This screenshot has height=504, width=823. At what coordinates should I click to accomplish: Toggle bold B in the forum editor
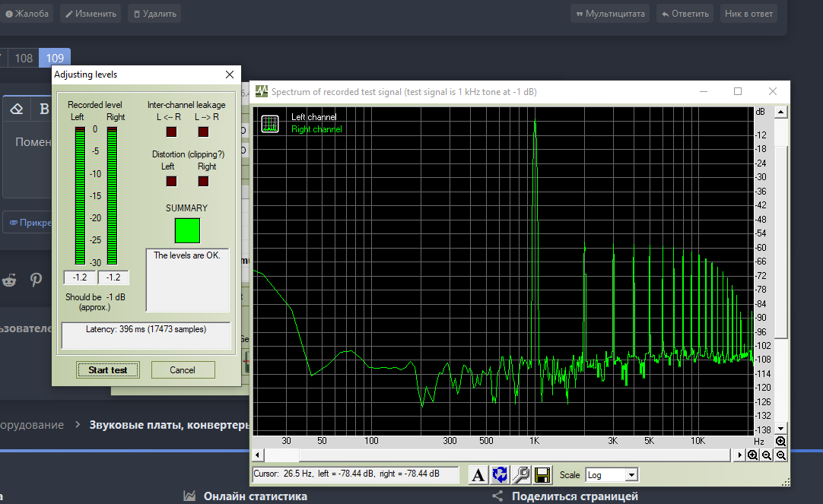coord(44,109)
